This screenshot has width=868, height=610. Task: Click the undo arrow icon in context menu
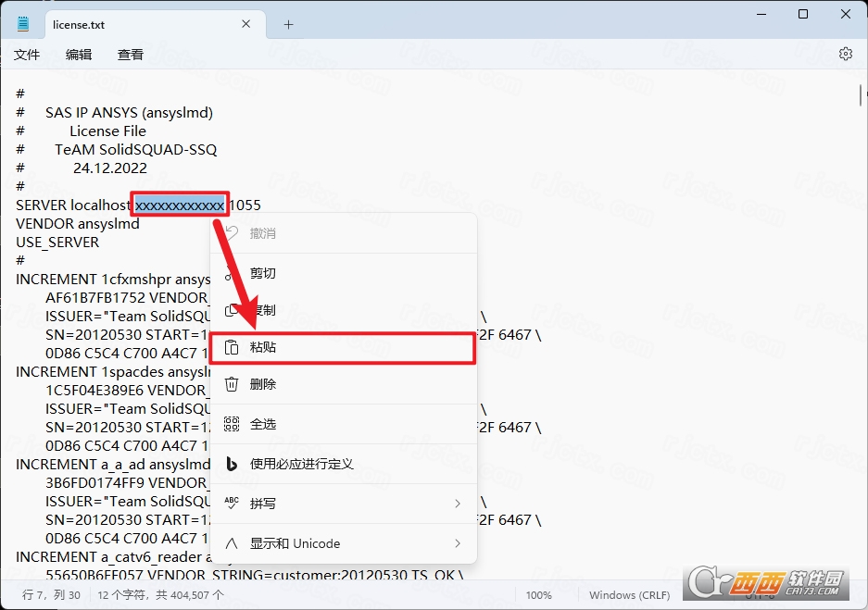tap(232, 233)
